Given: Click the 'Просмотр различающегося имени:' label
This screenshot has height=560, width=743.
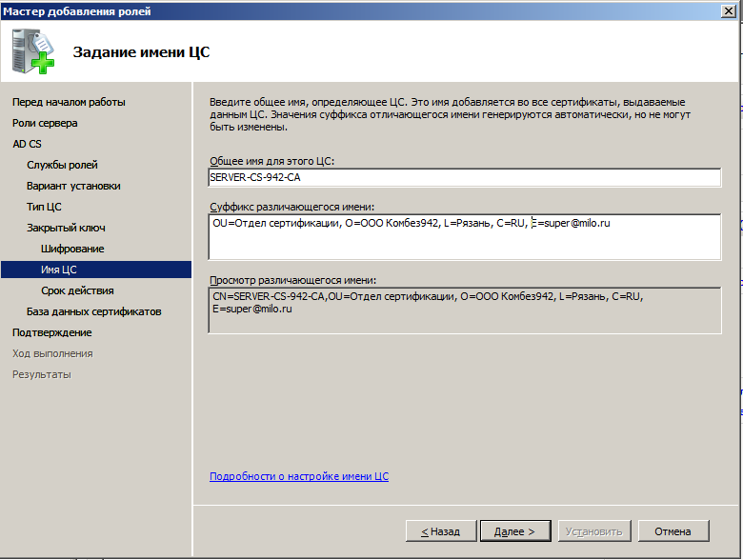Looking at the screenshot, I should point(292,280).
